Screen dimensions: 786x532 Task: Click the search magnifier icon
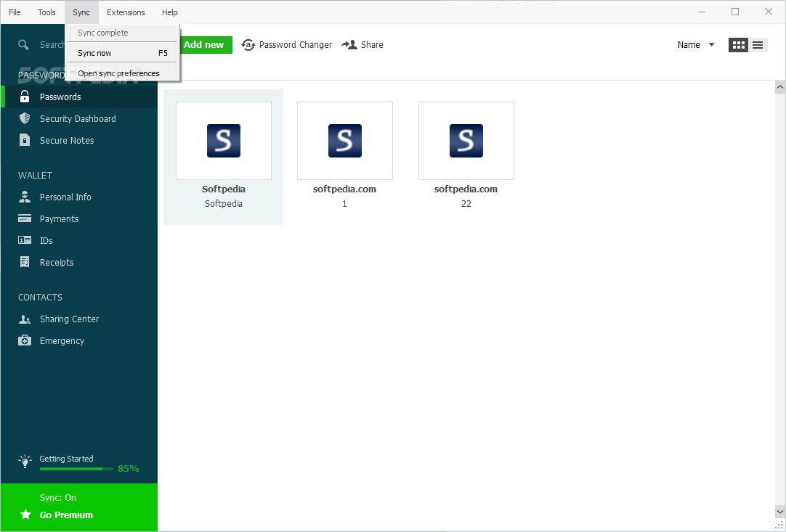(23, 44)
